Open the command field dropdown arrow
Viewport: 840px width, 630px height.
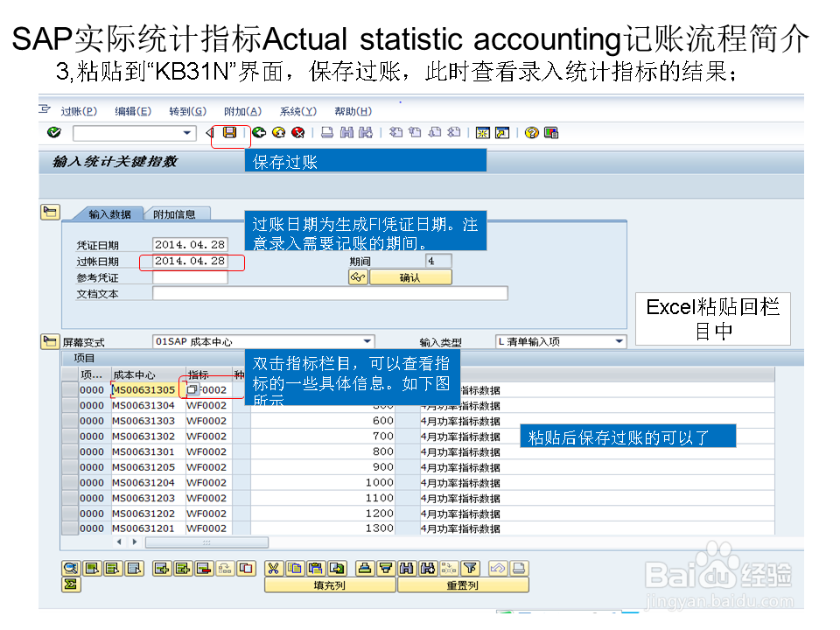tap(187, 132)
